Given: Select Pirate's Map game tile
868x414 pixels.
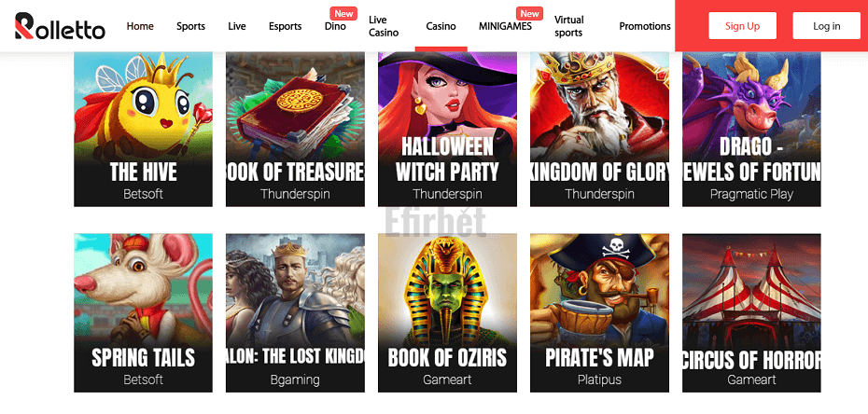Looking at the screenshot, I should click(x=599, y=313).
